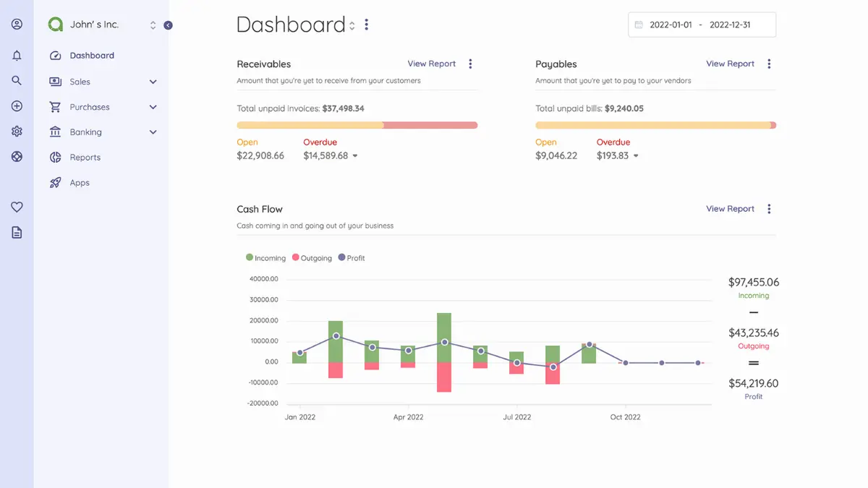The height and width of the screenshot is (488, 868).
Task: Go to Apps in the sidebar
Action: coord(80,183)
